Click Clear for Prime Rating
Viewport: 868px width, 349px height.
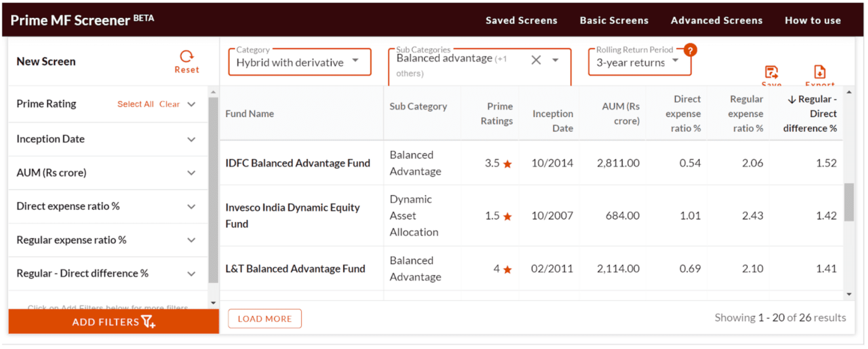point(169,104)
